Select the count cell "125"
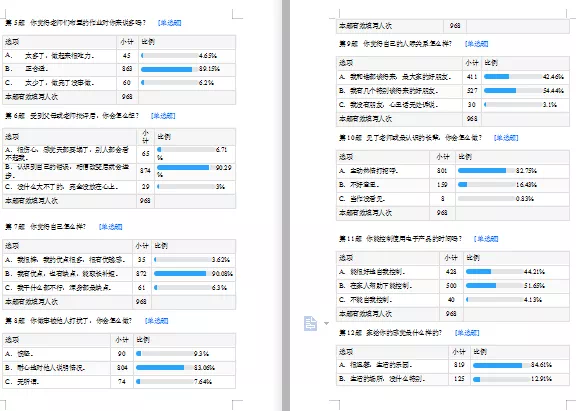 (x=459, y=379)
